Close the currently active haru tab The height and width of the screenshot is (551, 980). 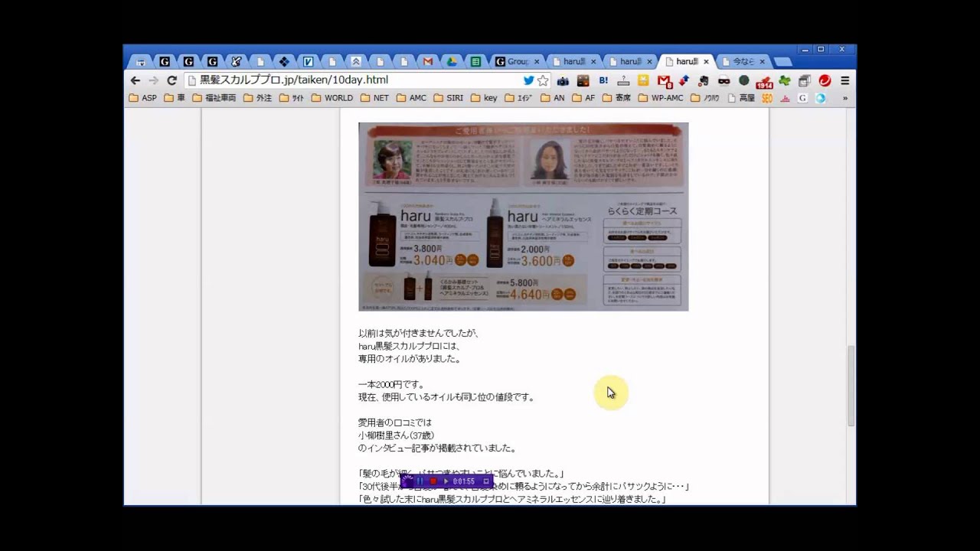706,61
